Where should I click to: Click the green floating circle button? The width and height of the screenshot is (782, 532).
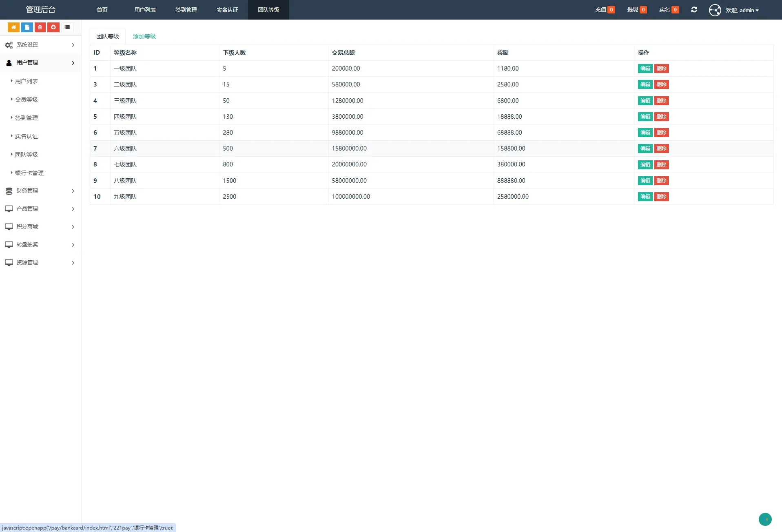(765, 519)
